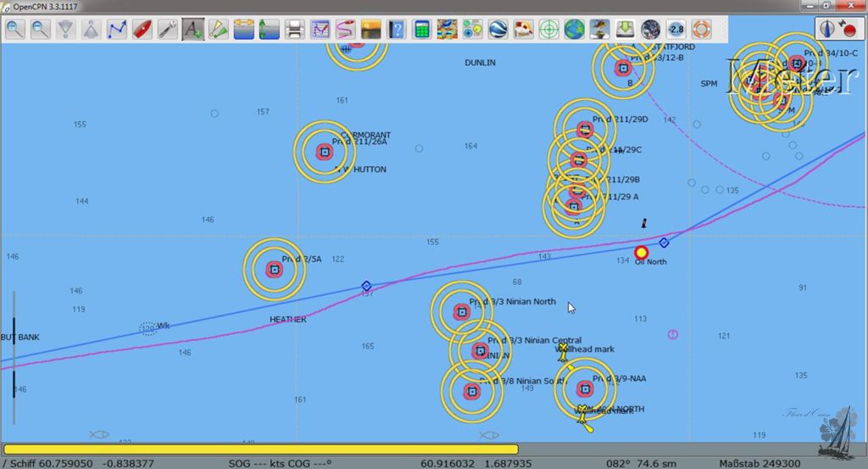Toggle show chart text (letter A icon)
Screen dimensions: 868x469
point(193,29)
